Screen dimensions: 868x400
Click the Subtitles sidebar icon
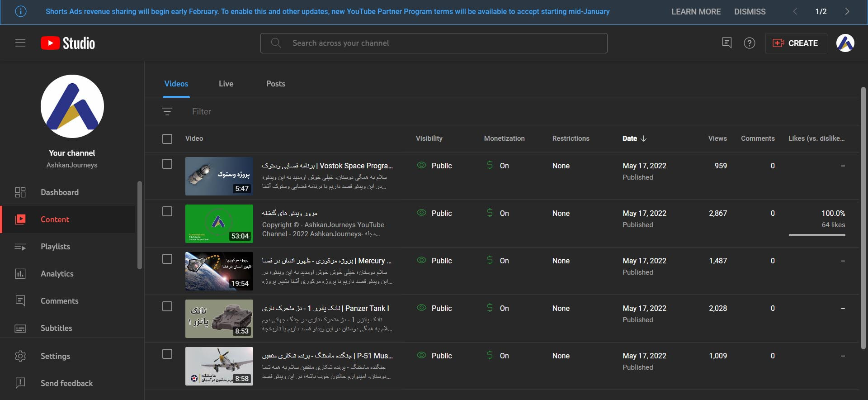click(x=20, y=328)
